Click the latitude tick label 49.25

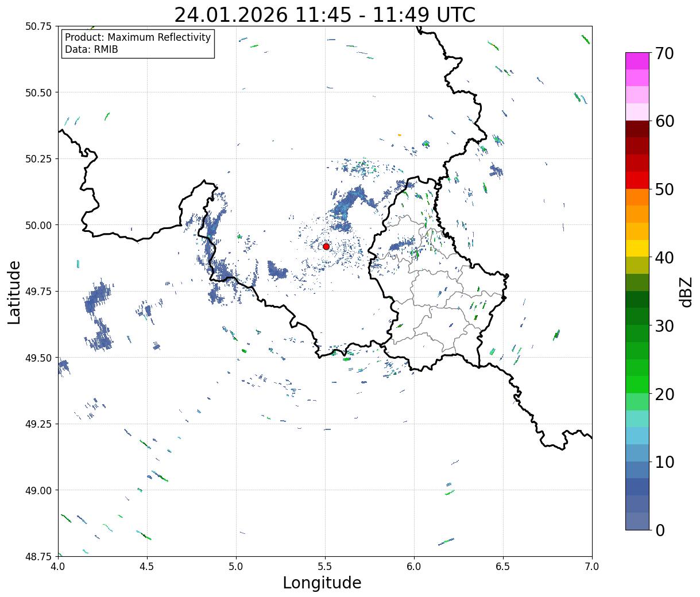pyautogui.click(x=38, y=424)
